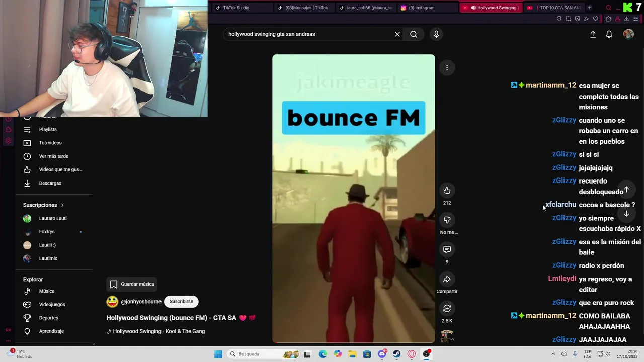Image resolution: width=644 pixels, height=362 pixels.
Task: Open the Remix option showing 2.5 K
Action: (447, 308)
